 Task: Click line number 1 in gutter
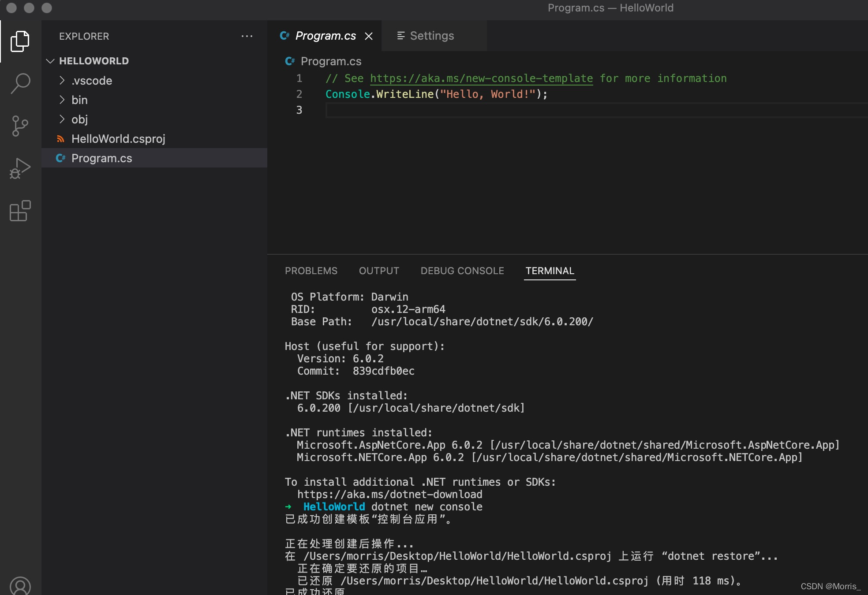click(299, 78)
